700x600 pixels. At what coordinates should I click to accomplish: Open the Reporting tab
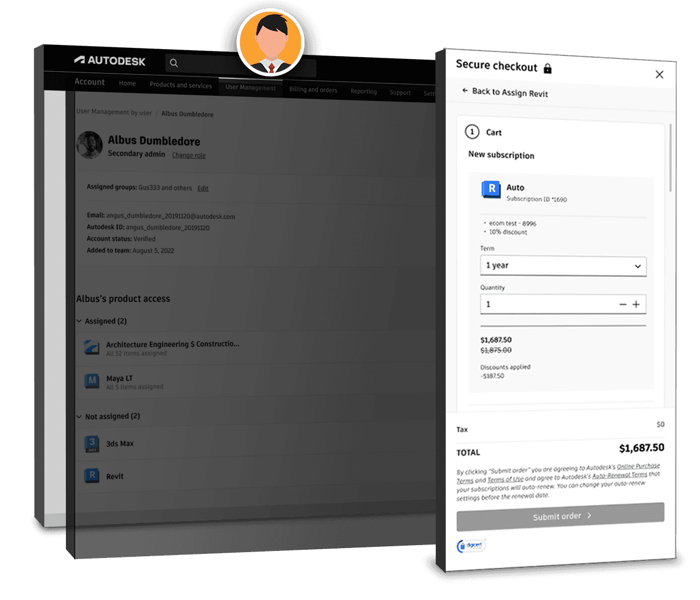click(363, 92)
